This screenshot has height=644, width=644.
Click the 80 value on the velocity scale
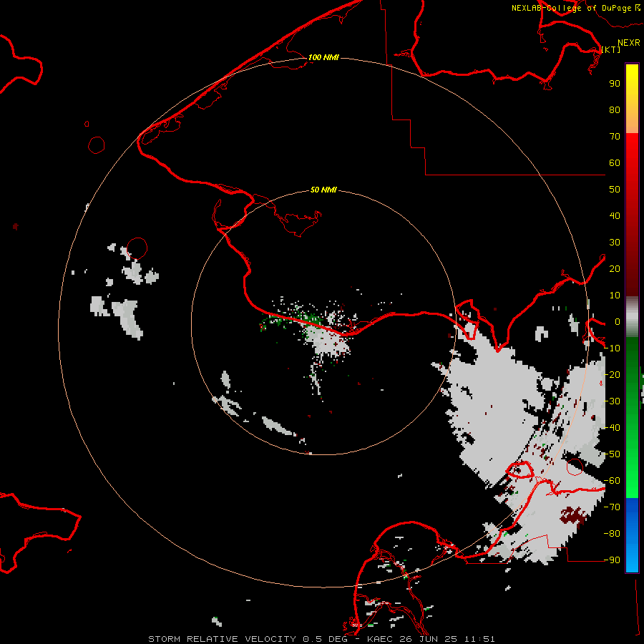point(615,109)
